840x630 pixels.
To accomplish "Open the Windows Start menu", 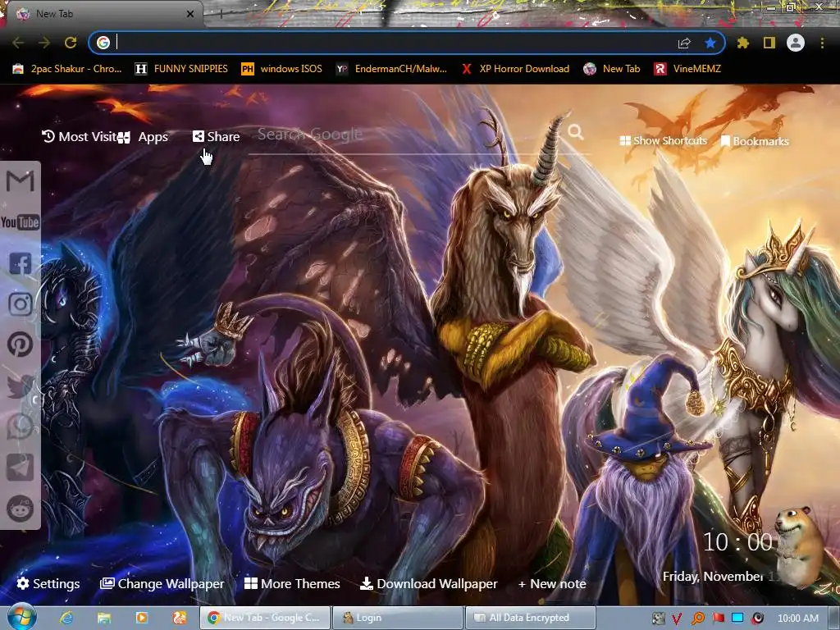I will [21, 617].
